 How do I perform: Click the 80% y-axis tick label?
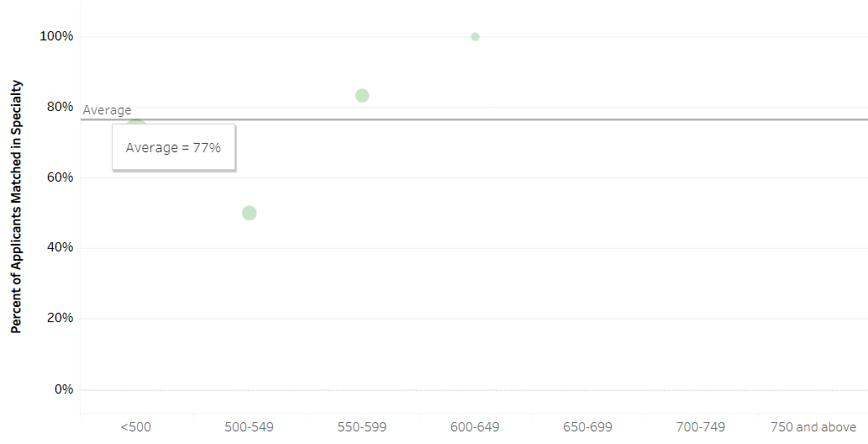tap(60, 107)
